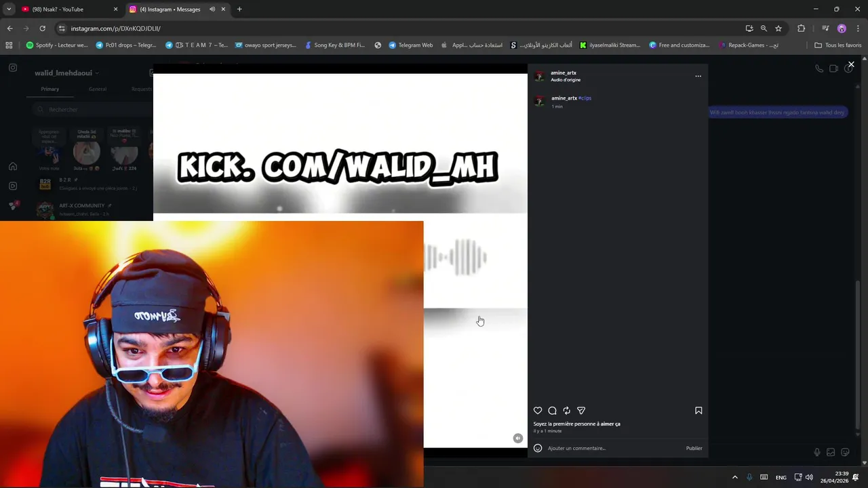This screenshot has height=488, width=868.
Task: Open Messages icon with notification badge
Action: (13, 205)
